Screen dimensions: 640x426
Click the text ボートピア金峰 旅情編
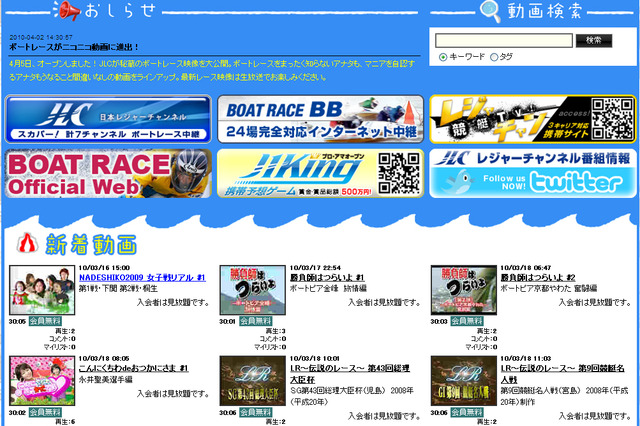328,288
